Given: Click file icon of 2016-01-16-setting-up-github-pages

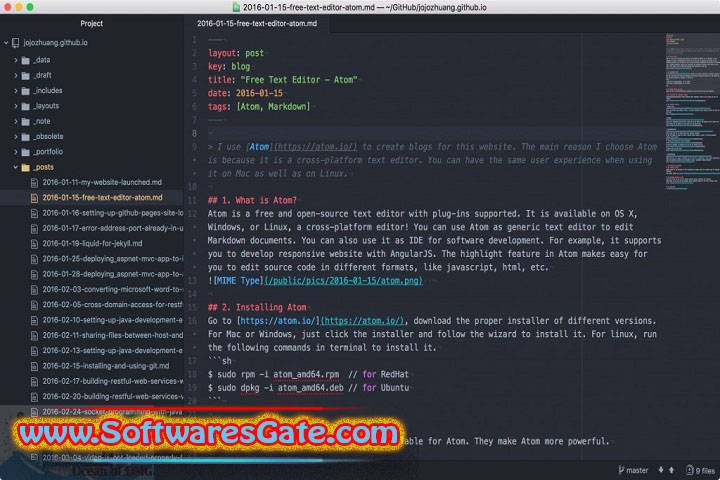Looking at the screenshot, I should point(34,214).
